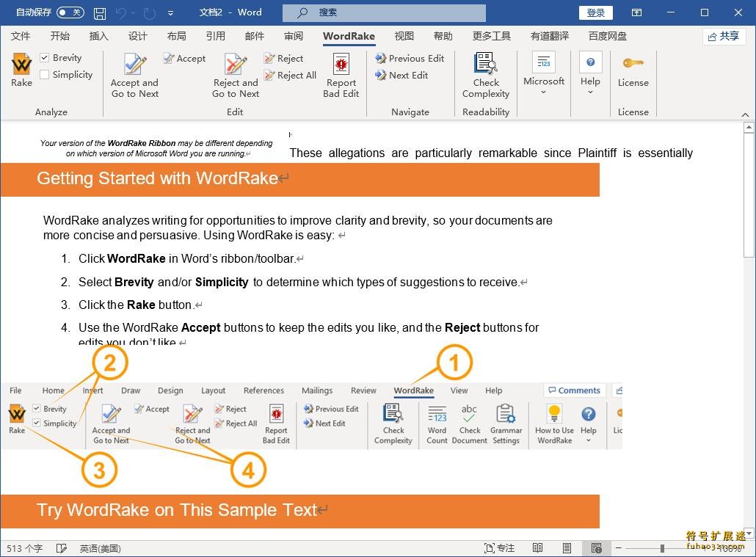Screen dimensions: 756x557
Task: Switch to Print Layout view icon
Action: pos(567,548)
